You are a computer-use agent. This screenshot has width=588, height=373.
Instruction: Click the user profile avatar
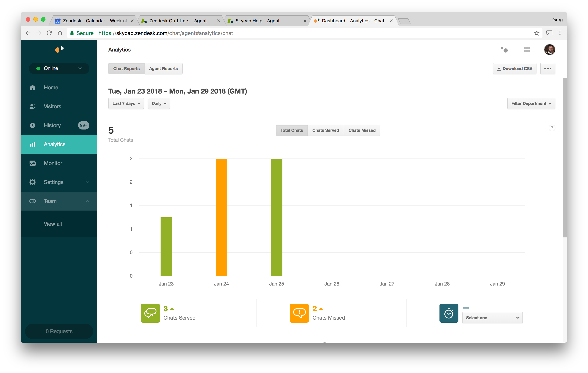[549, 50]
